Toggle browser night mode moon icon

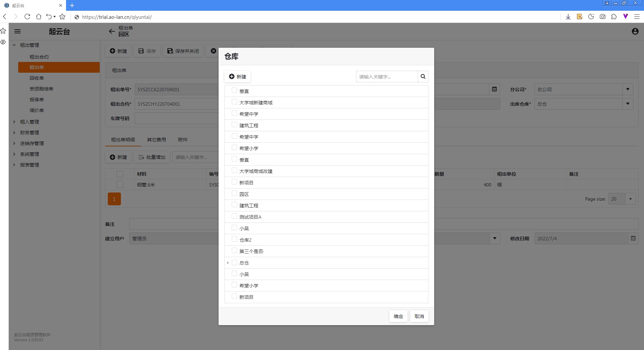tap(591, 16)
